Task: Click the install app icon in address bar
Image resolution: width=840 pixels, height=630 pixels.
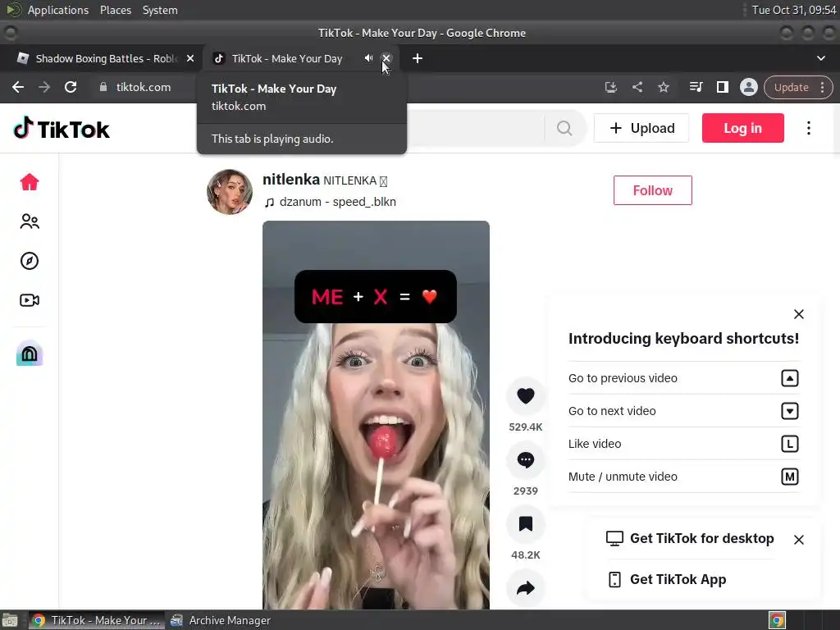Action: tap(610, 87)
